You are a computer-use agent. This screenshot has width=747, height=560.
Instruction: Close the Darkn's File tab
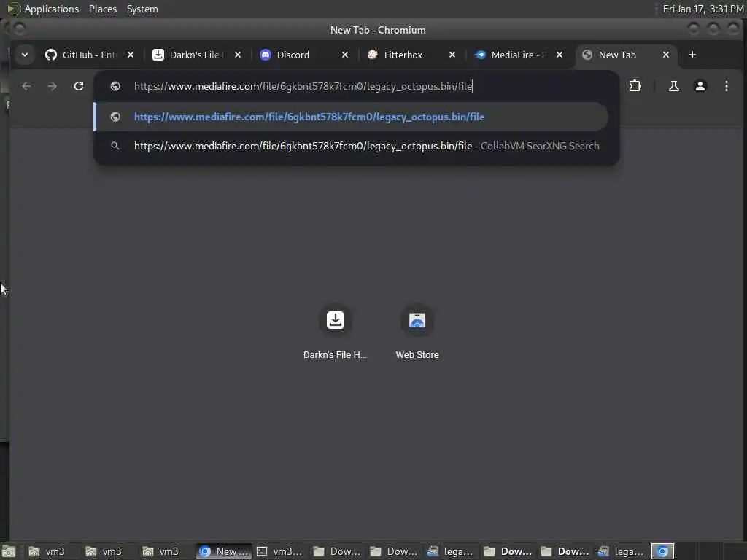pyautogui.click(x=238, y=55)
